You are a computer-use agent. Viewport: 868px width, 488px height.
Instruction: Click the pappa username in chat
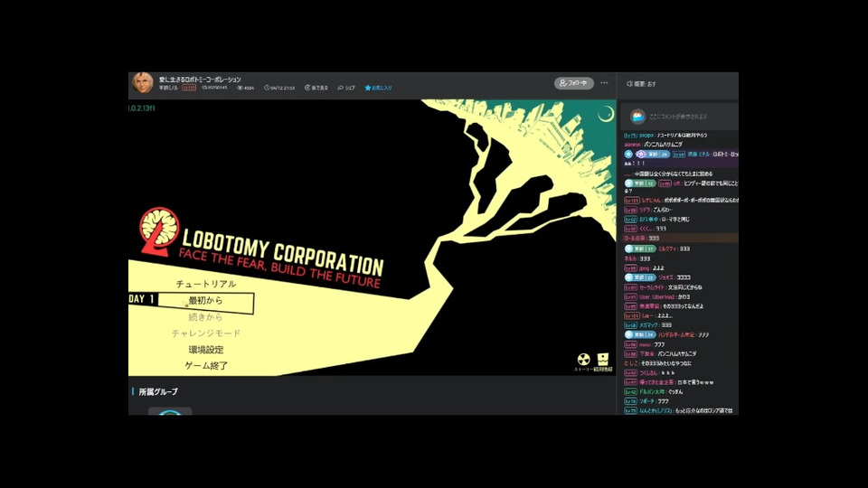[x=646, y=135]
